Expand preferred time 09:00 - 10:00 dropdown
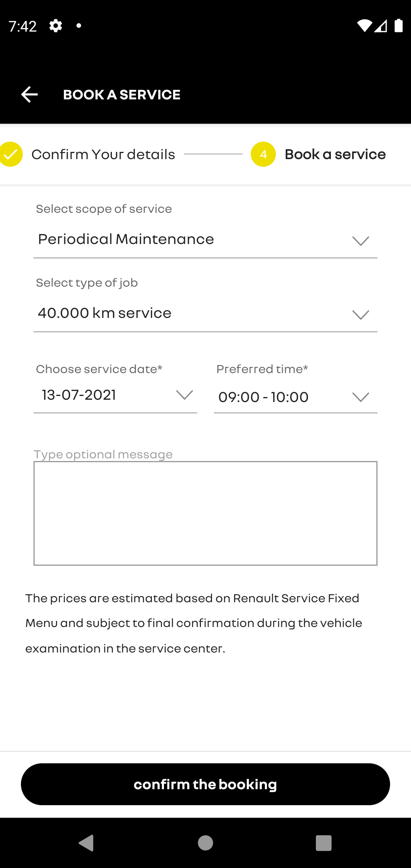This screenshot has width=411, height=868. 296,397
